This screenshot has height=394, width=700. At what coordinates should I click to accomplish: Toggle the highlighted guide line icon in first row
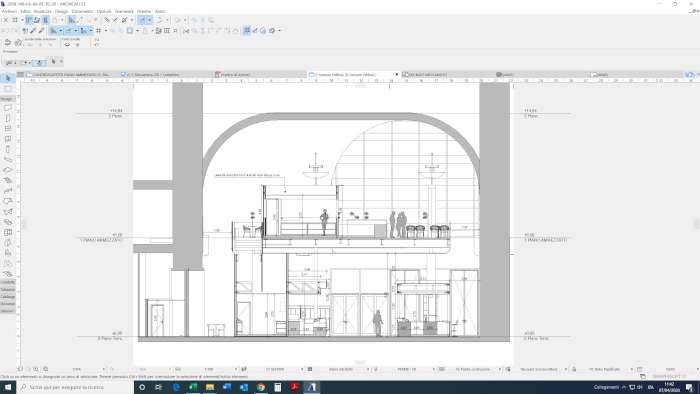point(142,20)
